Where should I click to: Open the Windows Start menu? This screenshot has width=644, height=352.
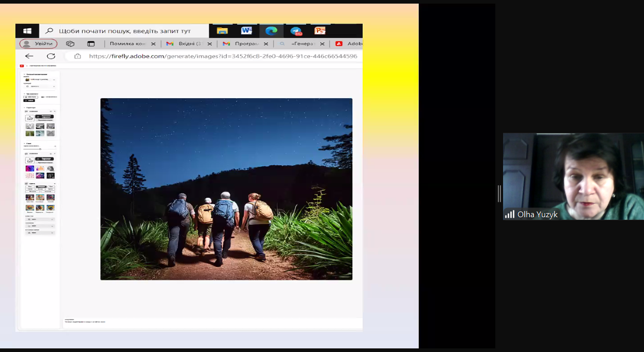coord(27,31)
